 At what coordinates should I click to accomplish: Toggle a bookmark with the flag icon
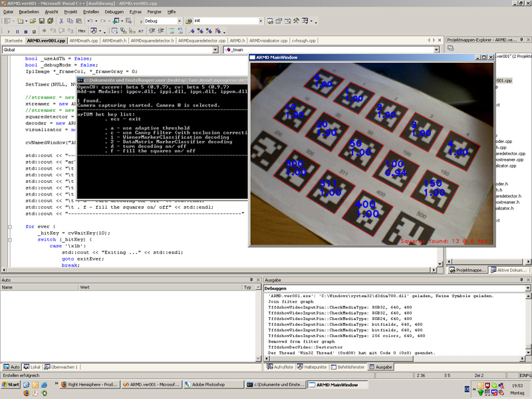coord(192,31)
